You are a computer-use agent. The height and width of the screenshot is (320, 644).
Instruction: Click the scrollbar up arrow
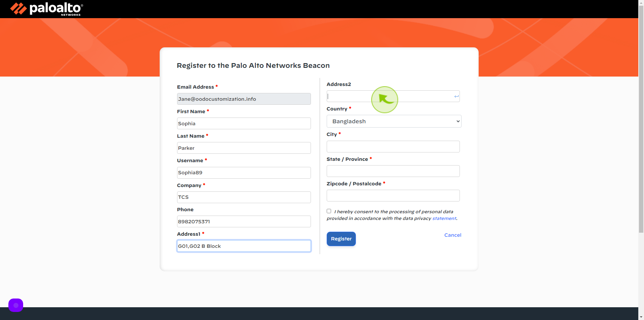(641, 2)
